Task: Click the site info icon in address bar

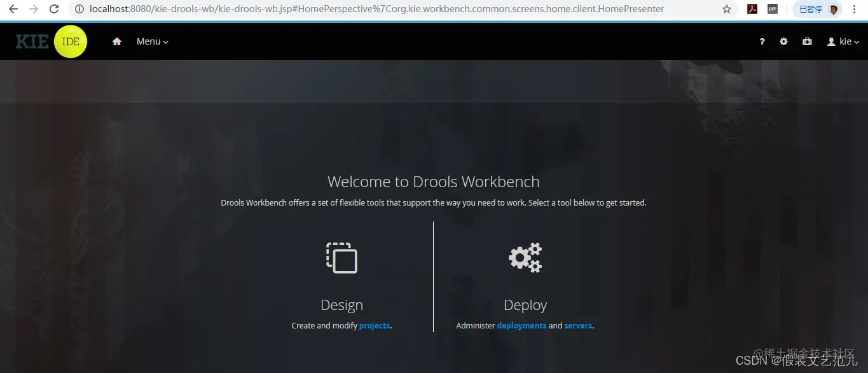Action: click(79, 9)
